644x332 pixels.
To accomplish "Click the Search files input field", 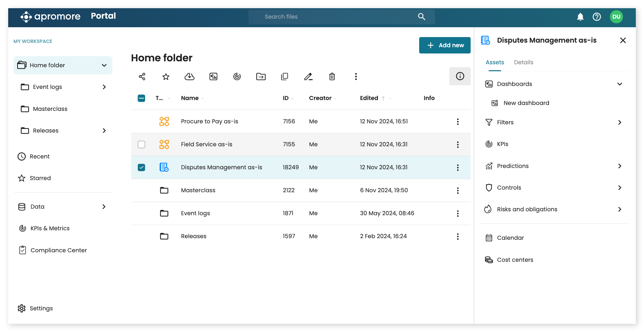I will tap(341, 17).
